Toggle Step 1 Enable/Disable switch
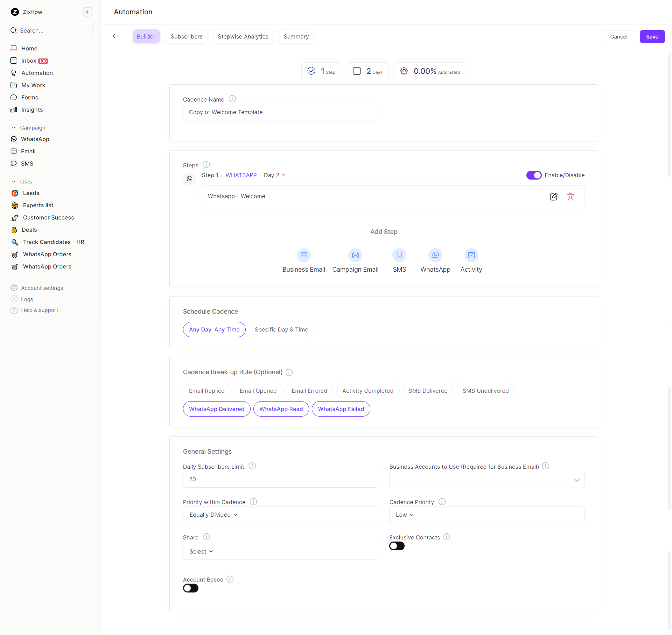672x635 pixels. [534, 175]
